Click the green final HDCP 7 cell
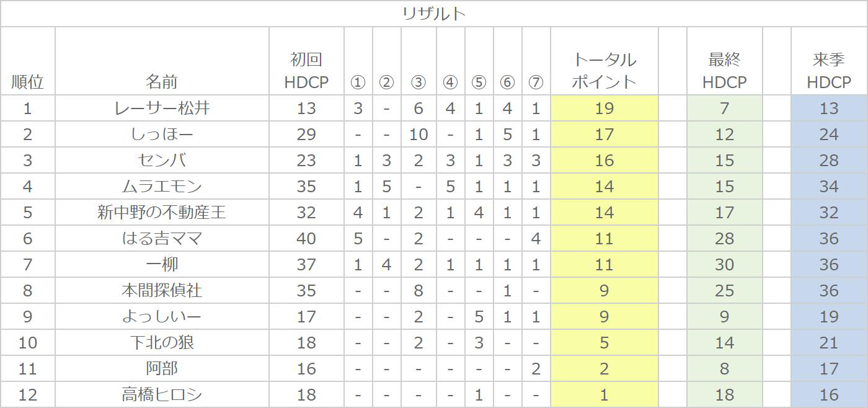Screen dimensions: 868x408 click(724, 109)
